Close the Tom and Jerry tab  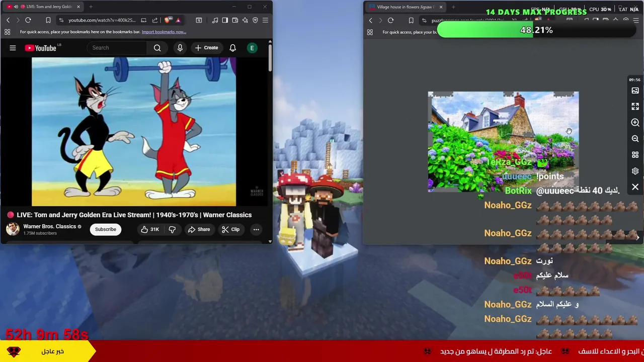(x=77, y=7)
